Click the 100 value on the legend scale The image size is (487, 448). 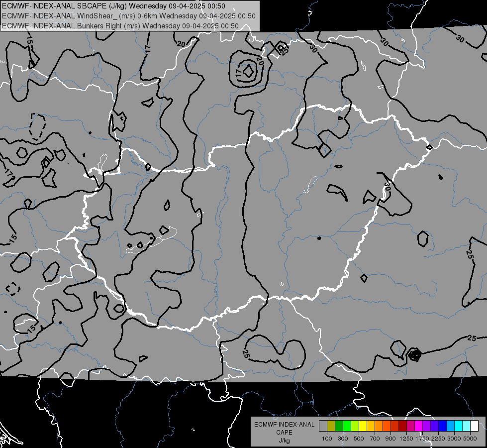pyautogui.click(x=327, y=439)
